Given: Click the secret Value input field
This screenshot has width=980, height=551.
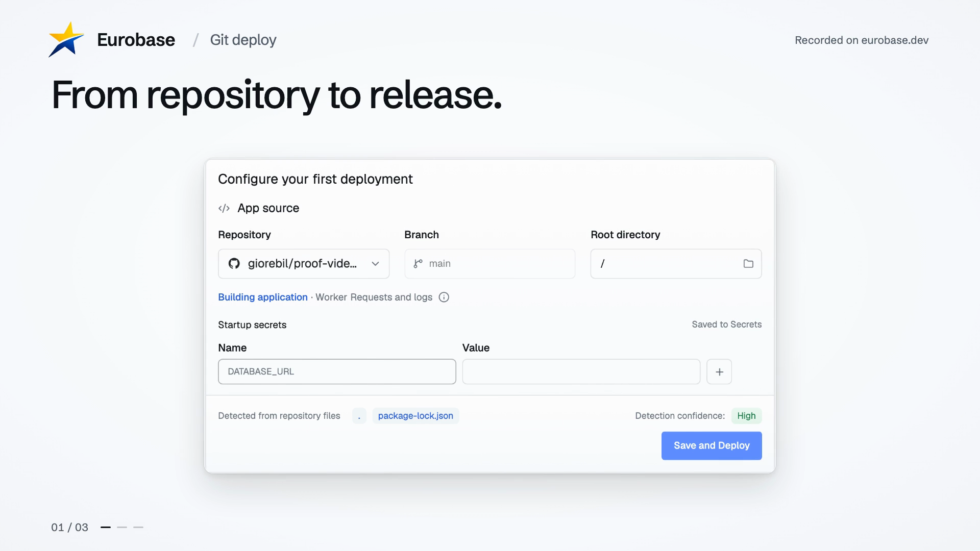Looking at the screenshot, I should click(x=581, y=371).
